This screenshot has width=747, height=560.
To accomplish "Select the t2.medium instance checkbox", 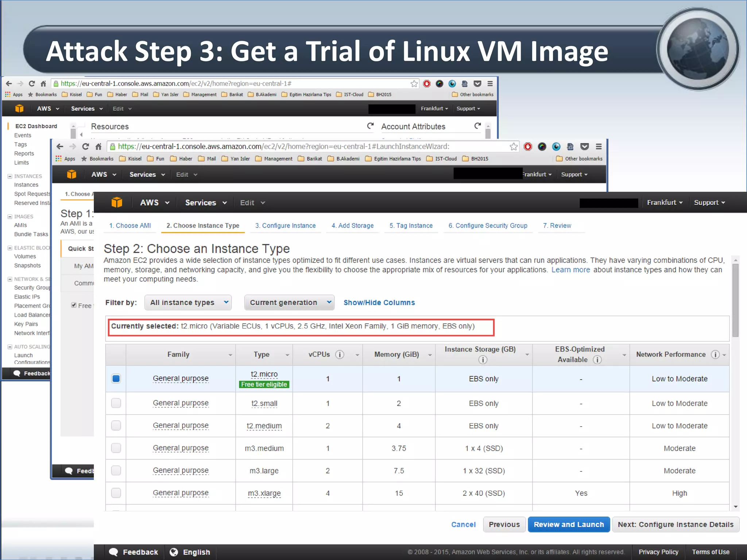I will (x=116, y=425).
